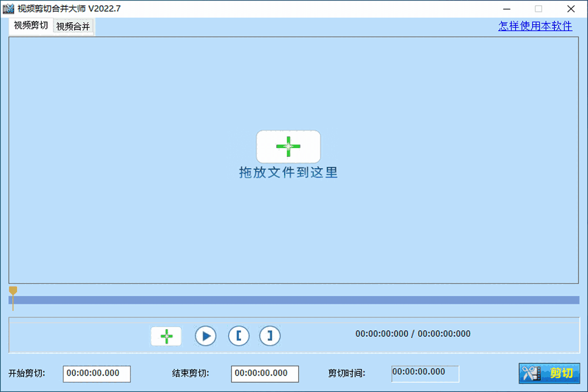588x392 pixels.
Task: Click the app logo icon in the title bar
Action: point(8,9)
